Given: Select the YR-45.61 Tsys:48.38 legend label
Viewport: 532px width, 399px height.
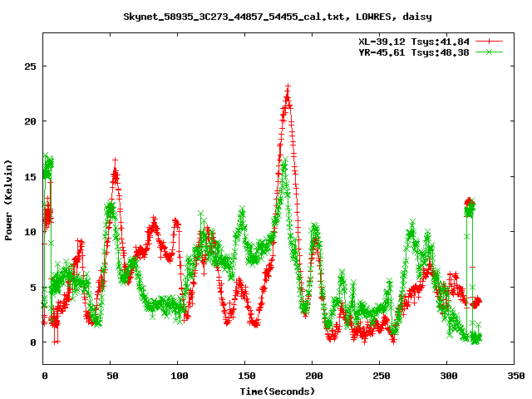Looking at the screenshot, I should click(414, 52).
